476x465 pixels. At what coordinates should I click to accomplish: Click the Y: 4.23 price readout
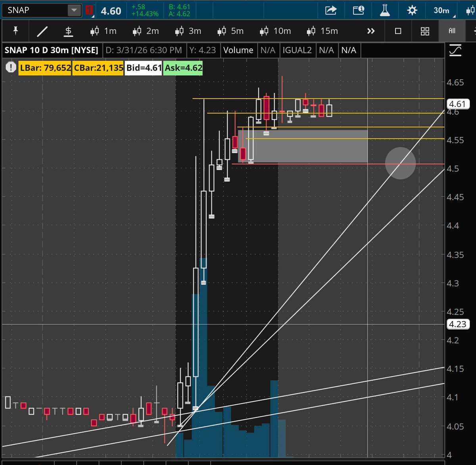pos(203,50)
